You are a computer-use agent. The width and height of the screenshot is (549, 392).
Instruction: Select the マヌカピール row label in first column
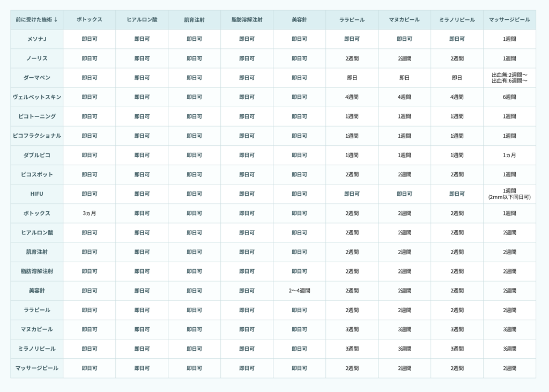(x=37, y=329)
